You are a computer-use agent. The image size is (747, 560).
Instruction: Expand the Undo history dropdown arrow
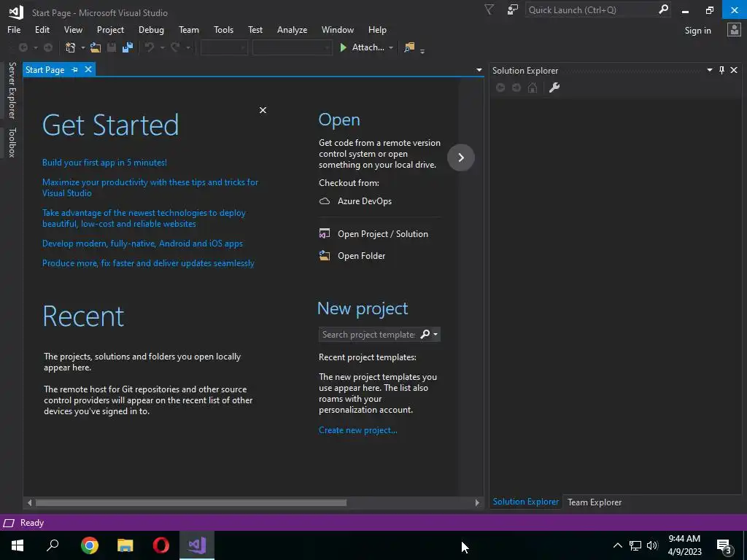coord(162,47)
